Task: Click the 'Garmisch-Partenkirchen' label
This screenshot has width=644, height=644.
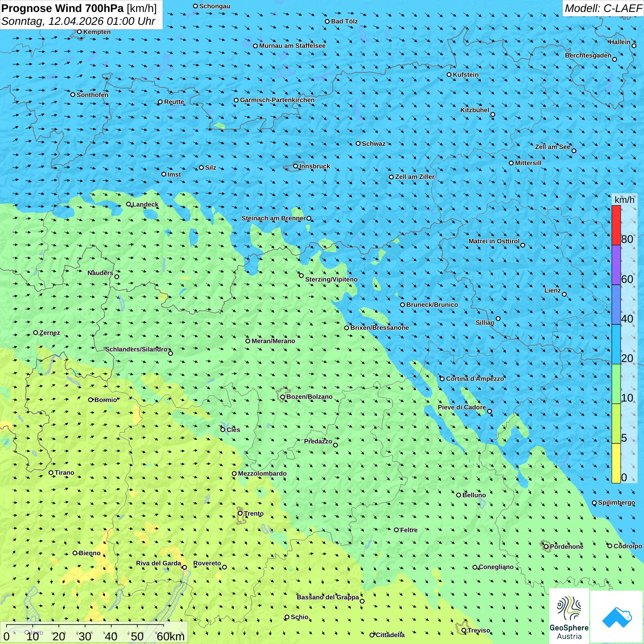Action: pyautogui.click(x=277, y=100)
